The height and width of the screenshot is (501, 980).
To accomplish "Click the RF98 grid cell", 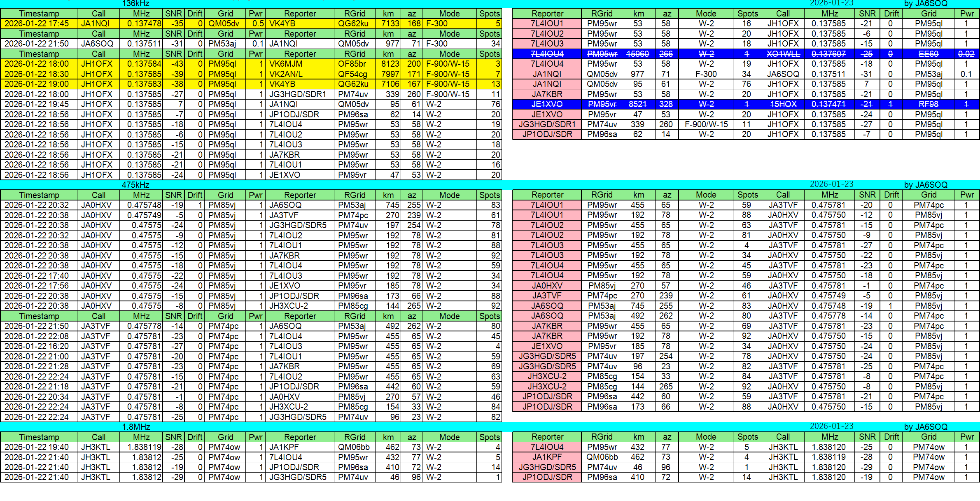I will coord(929,104).
